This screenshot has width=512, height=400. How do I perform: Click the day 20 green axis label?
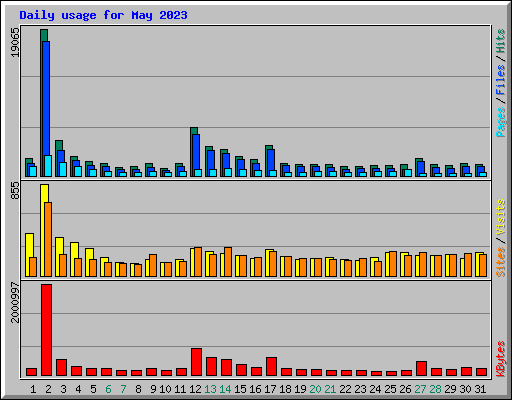coord(315,389)
